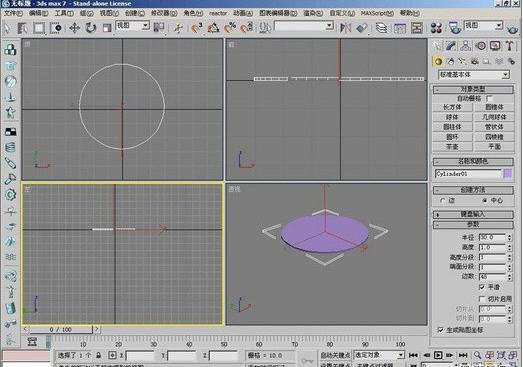Toggle the 生成贴图坐标 checkbox
The width and height of the screenshot is (523, 367).
tap(440, 330)
